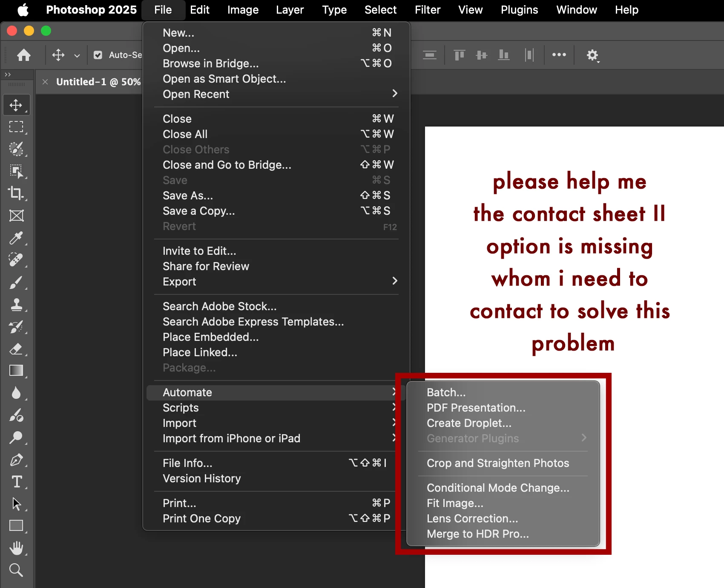This screenshot has width=724, height=588.
Task: Select the Eraser tool
Action: pyautogui.click(x=16, y=349)
